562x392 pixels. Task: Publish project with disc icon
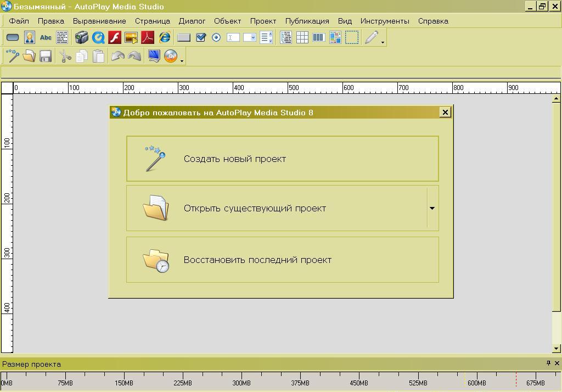[x=171, y=56]
